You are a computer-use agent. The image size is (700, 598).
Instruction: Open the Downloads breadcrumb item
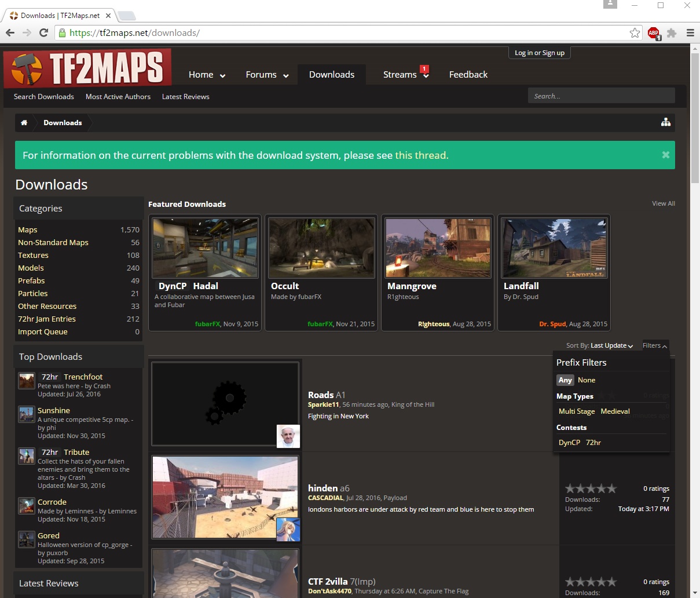[x=63, y=123]
